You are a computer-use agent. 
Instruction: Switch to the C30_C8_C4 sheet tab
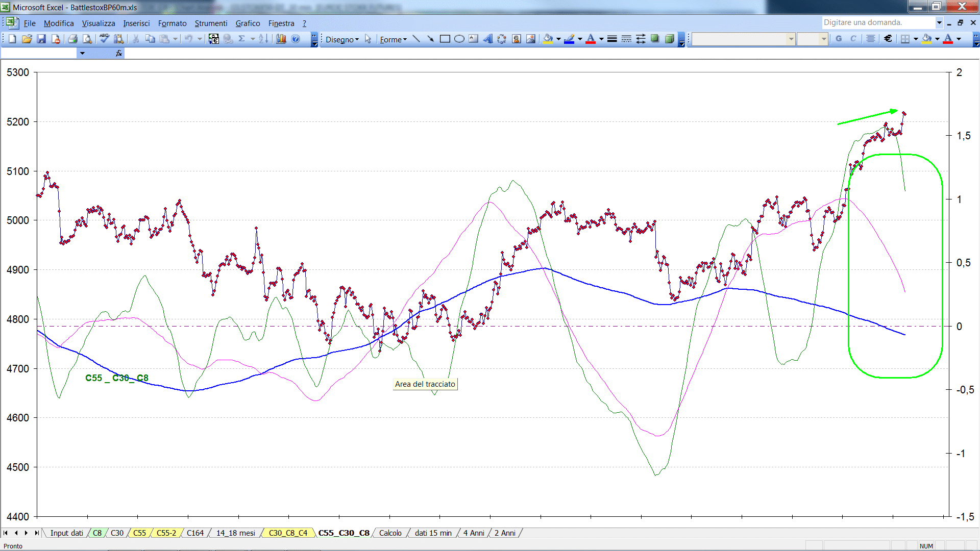coord(288,533)
